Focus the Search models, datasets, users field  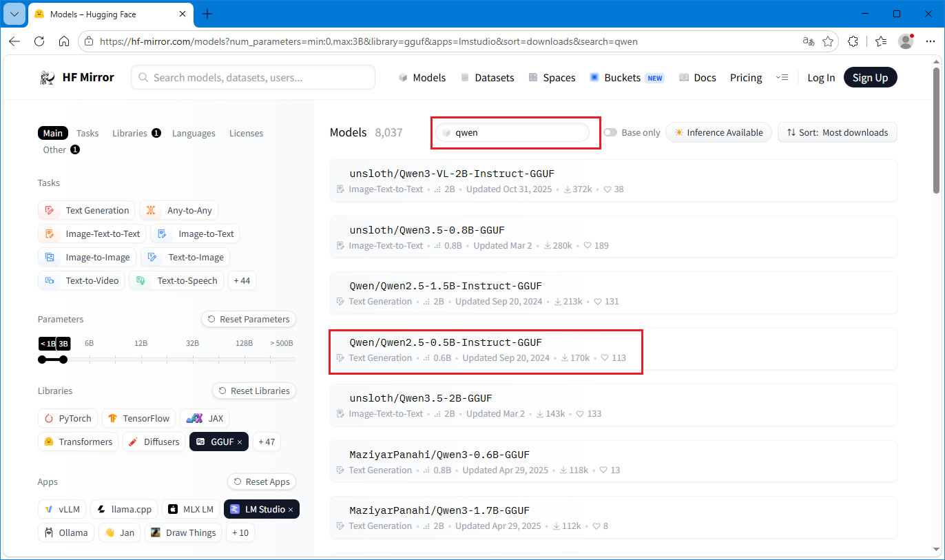click(x=253, y=78)
